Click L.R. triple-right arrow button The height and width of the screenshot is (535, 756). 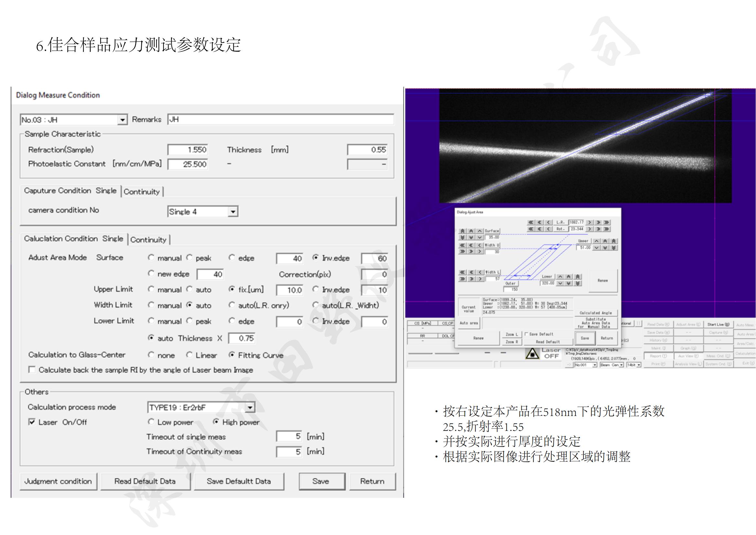pos(606,222)
